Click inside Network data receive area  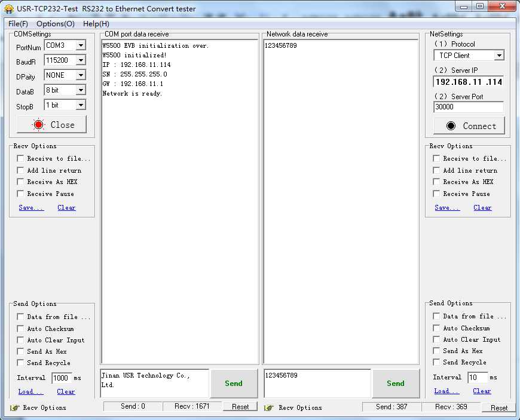(x=341, y=202)
